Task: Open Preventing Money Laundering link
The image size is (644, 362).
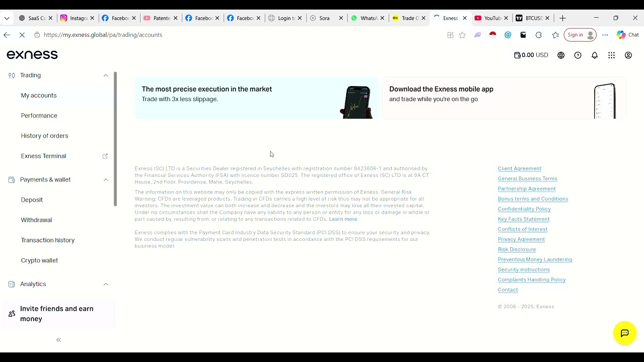Action: [535, 259]
